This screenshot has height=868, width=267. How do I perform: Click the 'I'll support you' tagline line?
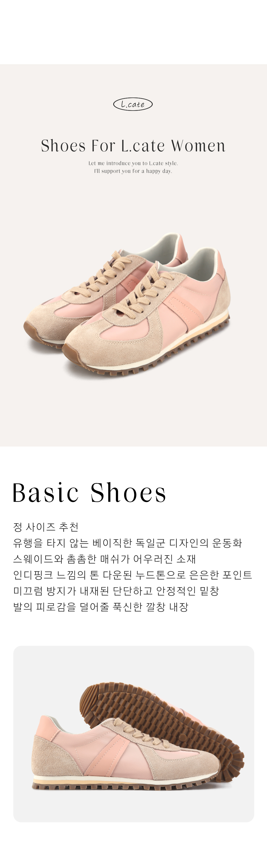[x=133, y=171]
